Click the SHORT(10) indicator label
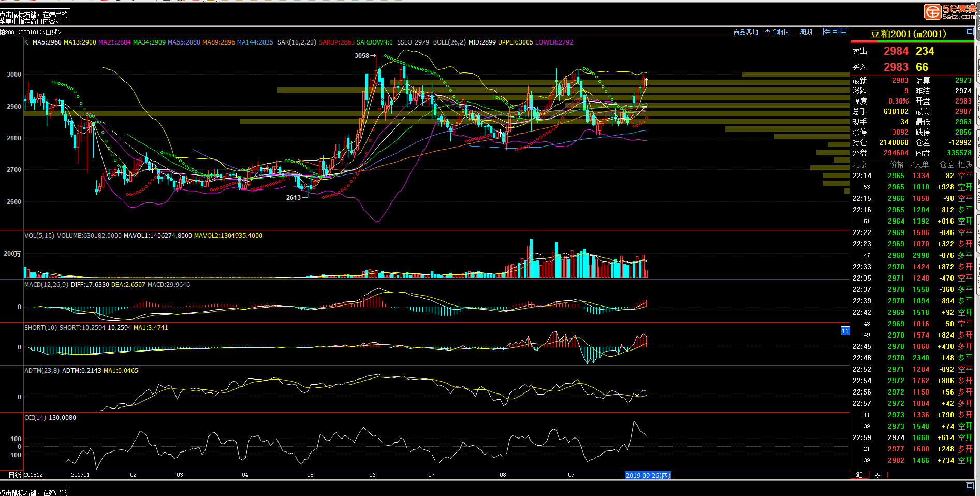The image size is (980, 496). 41,328
